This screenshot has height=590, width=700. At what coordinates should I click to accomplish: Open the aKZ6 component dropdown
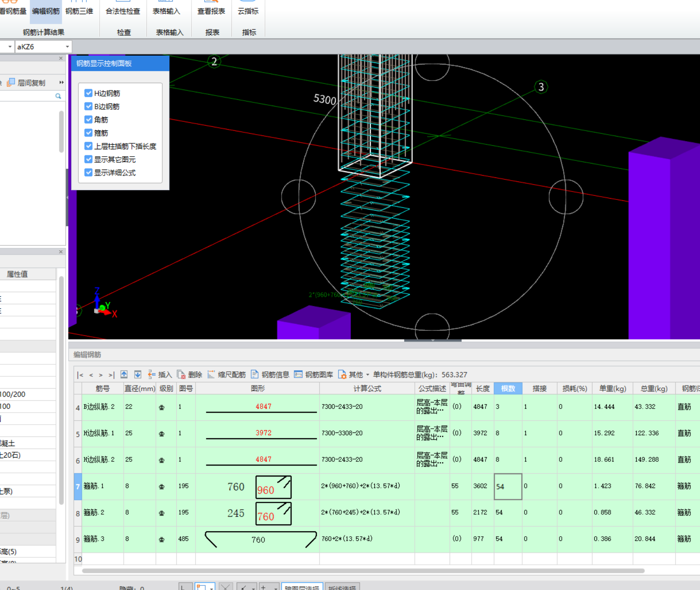pos(68,47)
